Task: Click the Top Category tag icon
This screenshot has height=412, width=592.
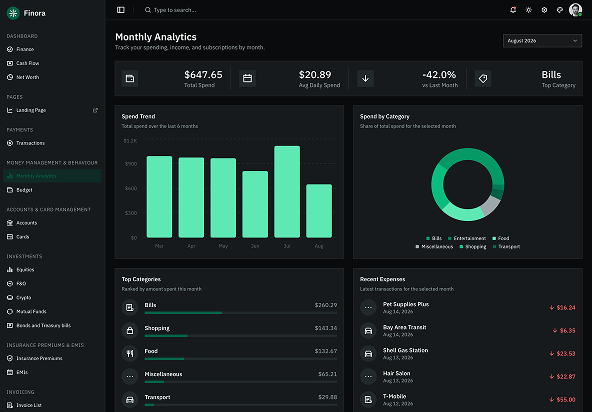Action: 483,79
